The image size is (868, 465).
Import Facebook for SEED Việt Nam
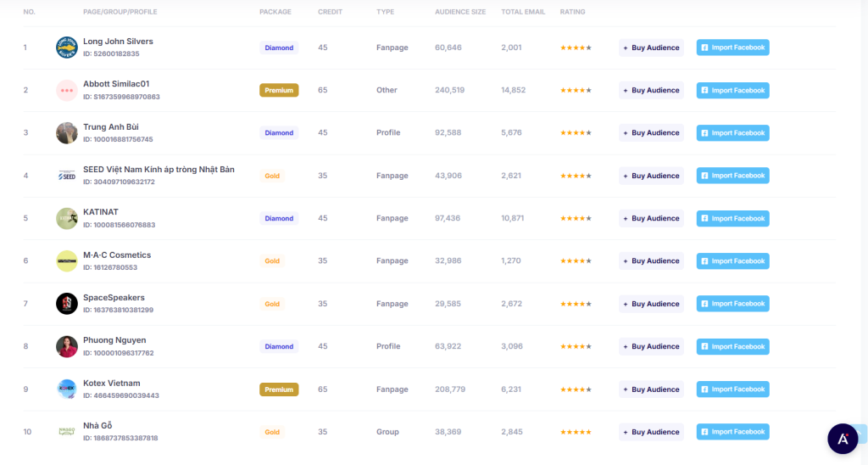click(732, 176)
